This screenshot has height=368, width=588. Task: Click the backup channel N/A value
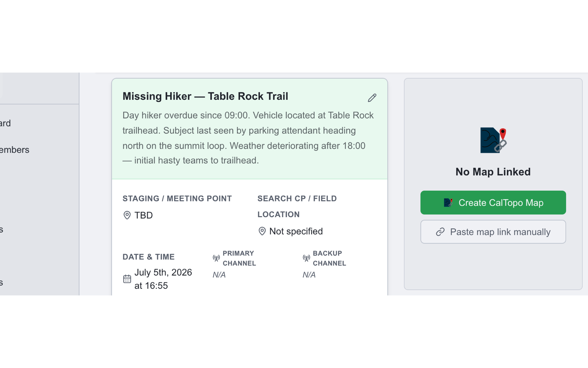click(x=309, y=275)
